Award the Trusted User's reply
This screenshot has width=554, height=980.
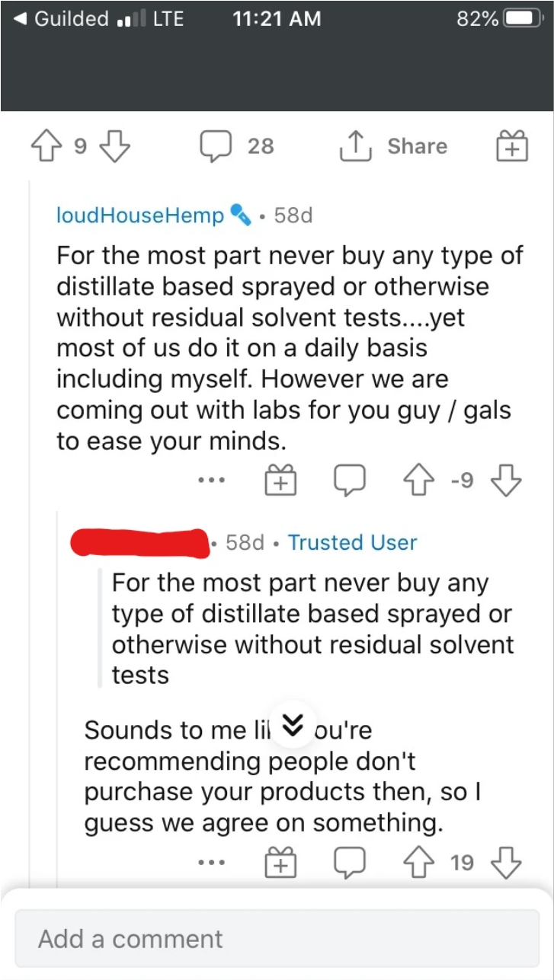pyautogui.click(x=280, y=863)
